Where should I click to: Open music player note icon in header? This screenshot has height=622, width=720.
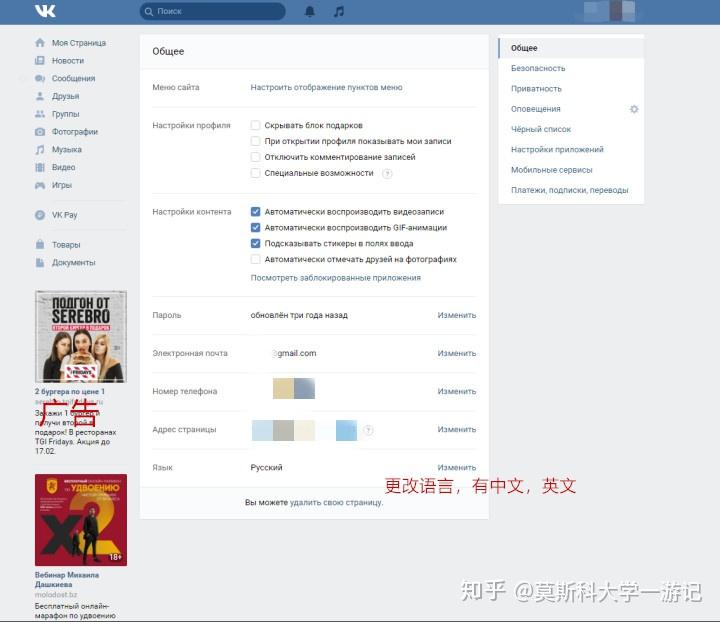pyautogui.click(x=339, y=11)
